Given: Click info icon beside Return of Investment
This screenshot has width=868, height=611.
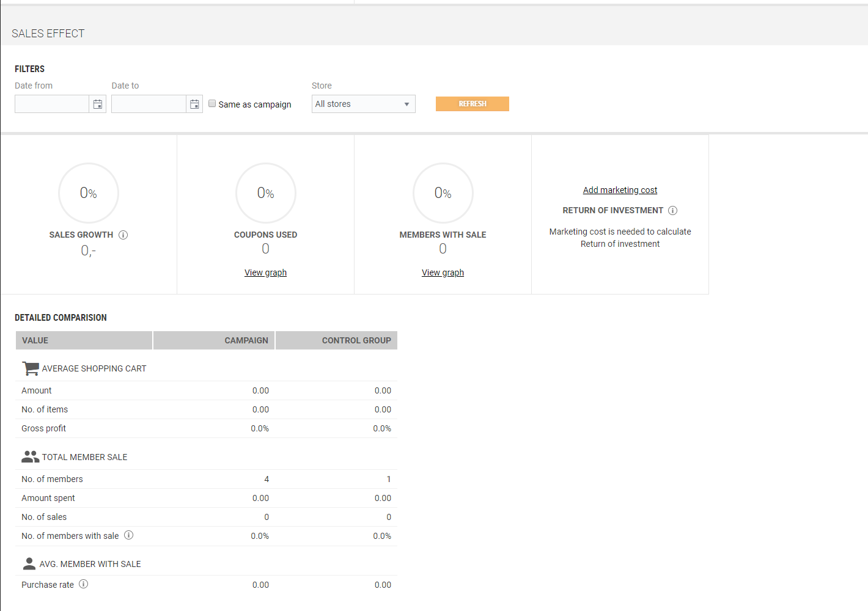Looking at the screenshot, I should coord(672,211).
